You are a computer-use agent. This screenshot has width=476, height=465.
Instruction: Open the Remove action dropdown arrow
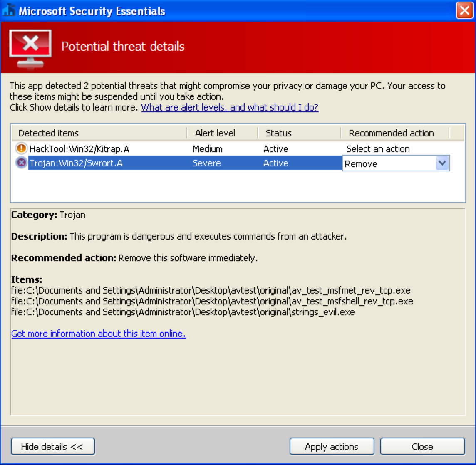point(442,163)
